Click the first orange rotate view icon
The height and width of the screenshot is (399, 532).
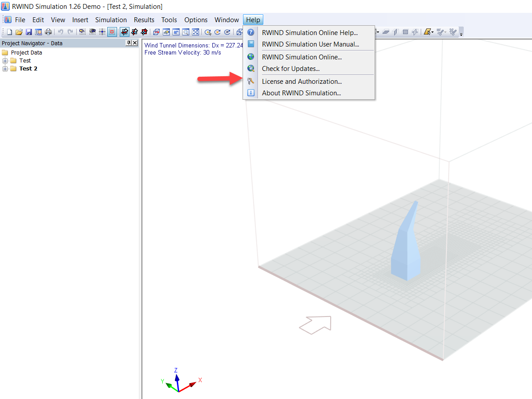[207, 32]
